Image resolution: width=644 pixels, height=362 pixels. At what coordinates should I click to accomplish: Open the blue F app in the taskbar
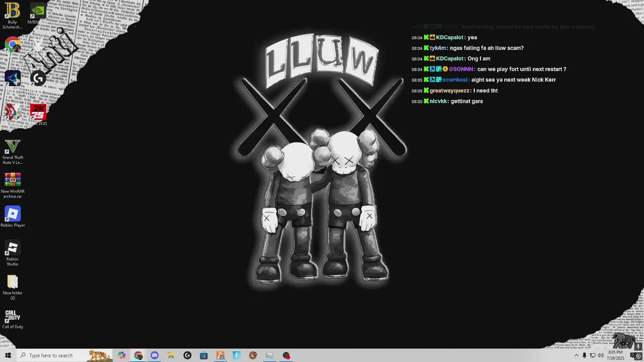point(236,355)
